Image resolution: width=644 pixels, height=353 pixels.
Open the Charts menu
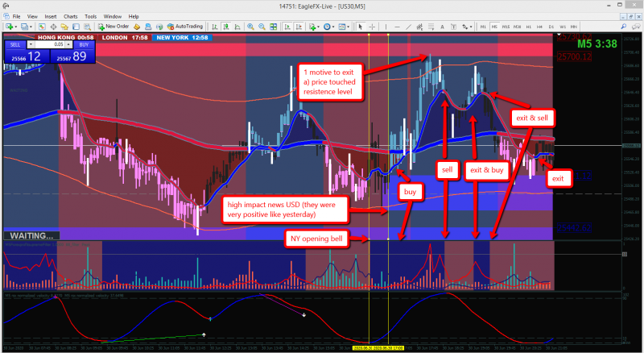click(71, 16)
